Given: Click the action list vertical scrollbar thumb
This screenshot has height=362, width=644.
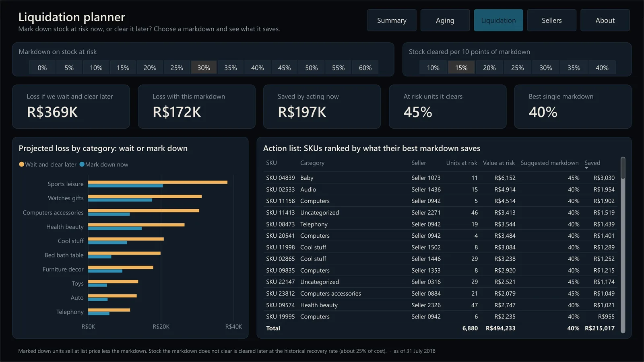Looking at the screenshot, I should [623, 168].
